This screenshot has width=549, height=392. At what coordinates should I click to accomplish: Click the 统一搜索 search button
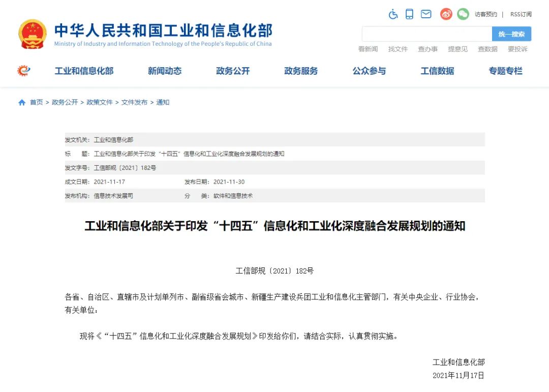511,34
